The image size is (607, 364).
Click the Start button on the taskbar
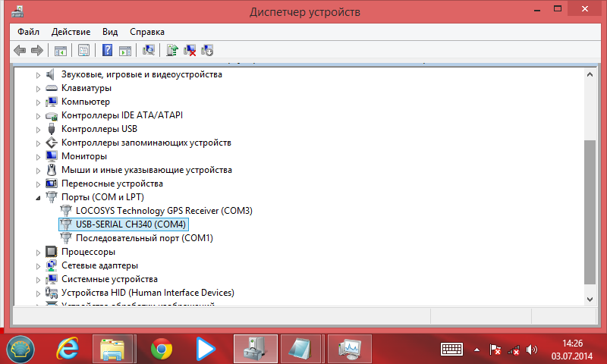click(x=20, y=350)
